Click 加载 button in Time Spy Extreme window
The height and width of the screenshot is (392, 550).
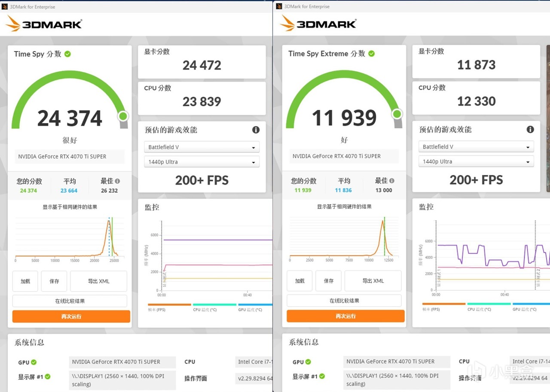tap(299, 281)
